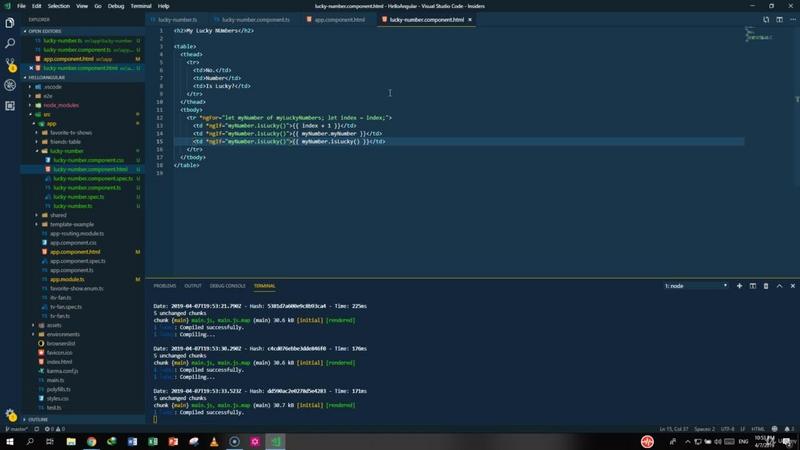Open PowerPoint from the taskbar
The image size is (800, 450).
tap(173, 441)
